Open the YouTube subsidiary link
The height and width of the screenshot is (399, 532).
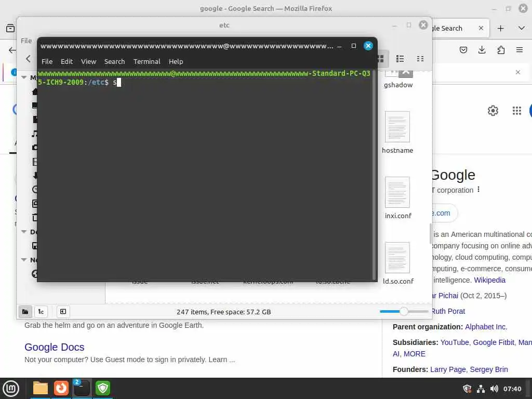click(x=455, y=342)
